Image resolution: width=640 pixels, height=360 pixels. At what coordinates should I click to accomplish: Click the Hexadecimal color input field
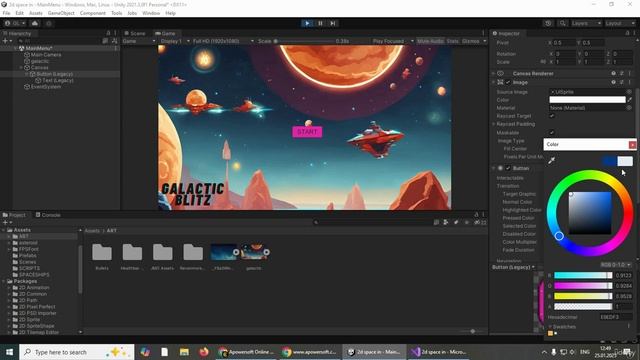pyautogui.click(x=616, y=317)
